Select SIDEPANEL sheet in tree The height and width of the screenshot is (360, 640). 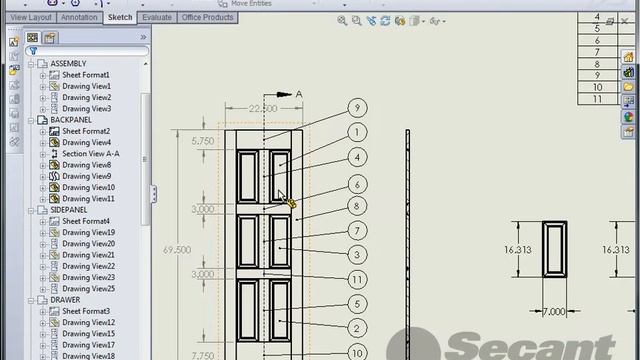click(69, 210)
